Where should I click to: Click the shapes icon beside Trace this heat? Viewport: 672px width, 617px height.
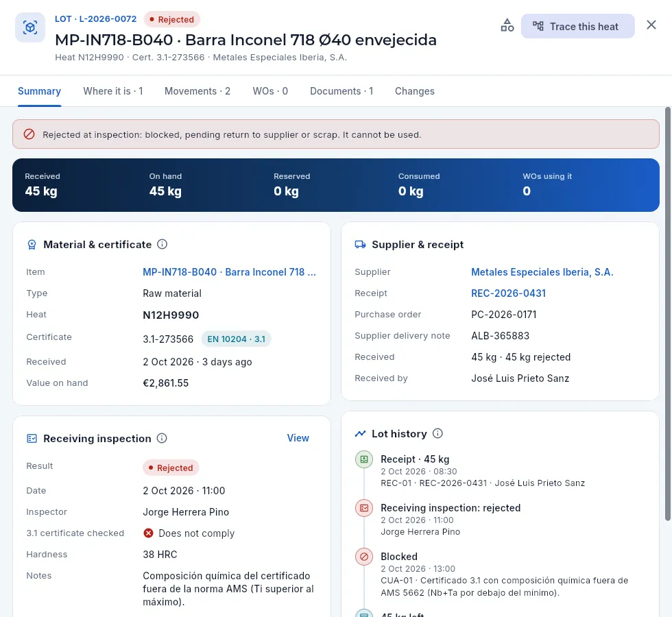[507, 25]
